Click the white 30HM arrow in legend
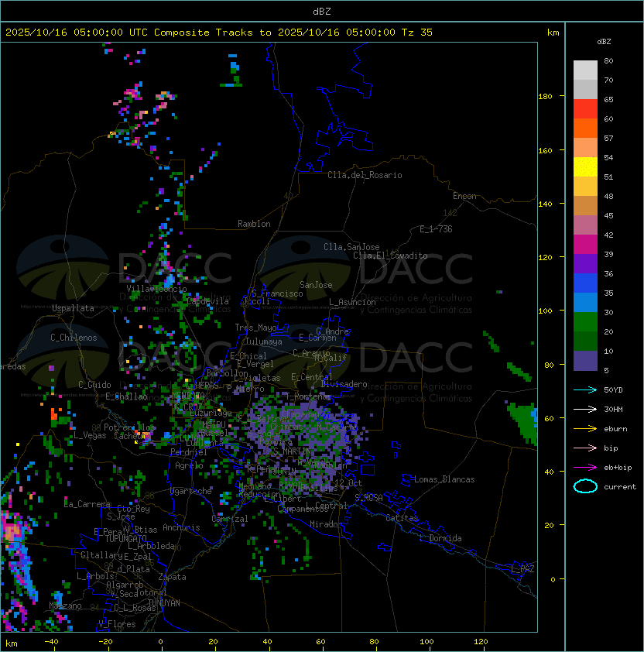Screen dimensions: 644x652 pos(585,409)
